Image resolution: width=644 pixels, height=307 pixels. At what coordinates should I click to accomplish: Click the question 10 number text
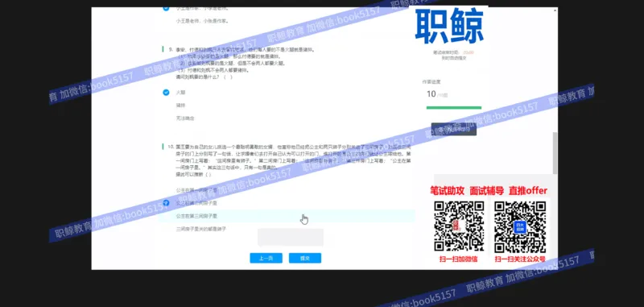pos(171,147)
